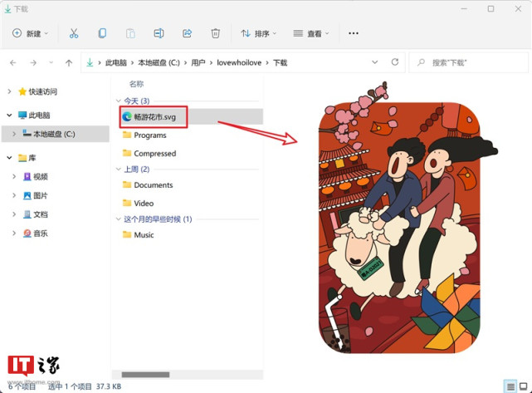
Task: Click the refresh button
Action: [395, 62]
